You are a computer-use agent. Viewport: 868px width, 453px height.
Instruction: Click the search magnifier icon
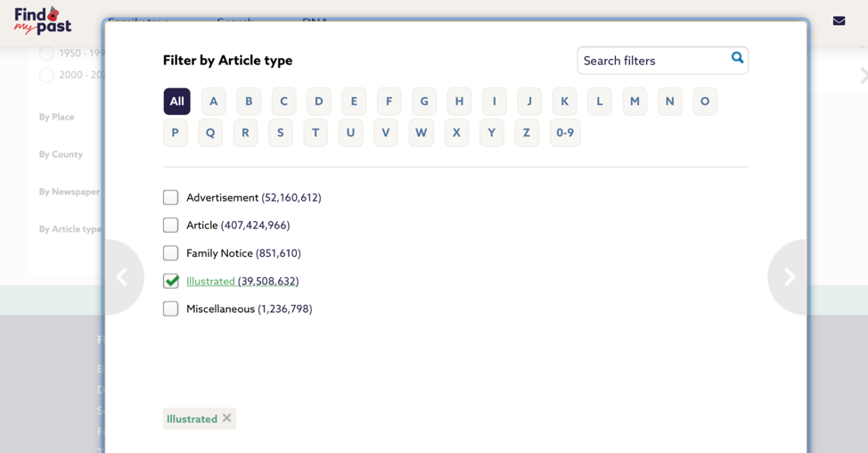tap(737, 58)
